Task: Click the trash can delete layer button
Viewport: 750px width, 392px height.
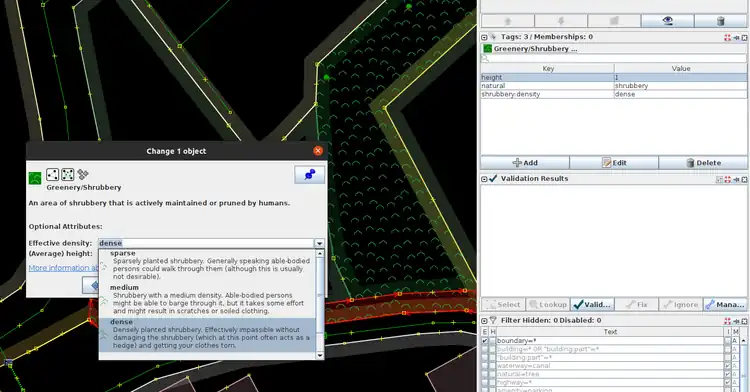Action: tap(720, 21)
